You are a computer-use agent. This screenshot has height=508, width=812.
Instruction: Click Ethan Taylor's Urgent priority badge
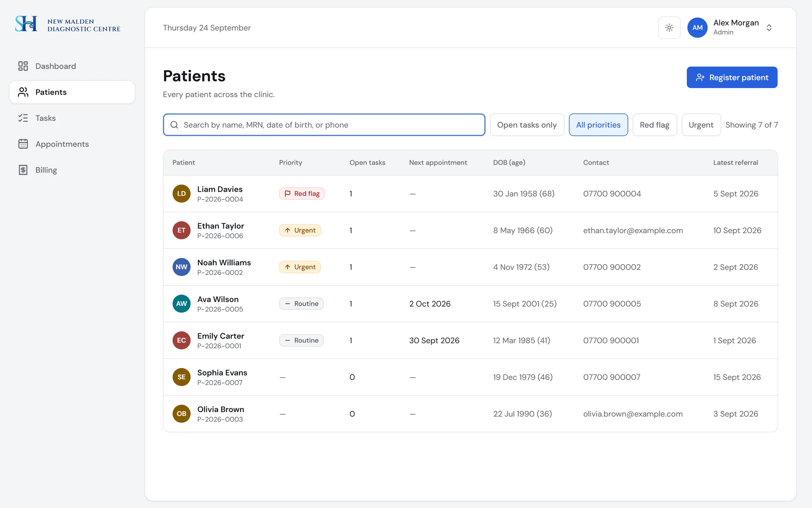[300, 230]
